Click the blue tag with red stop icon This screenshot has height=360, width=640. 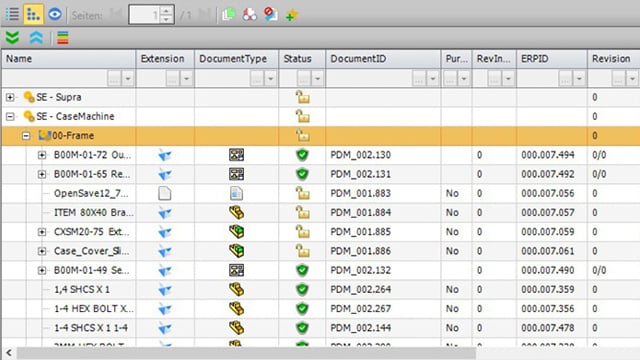coord(271,15)
